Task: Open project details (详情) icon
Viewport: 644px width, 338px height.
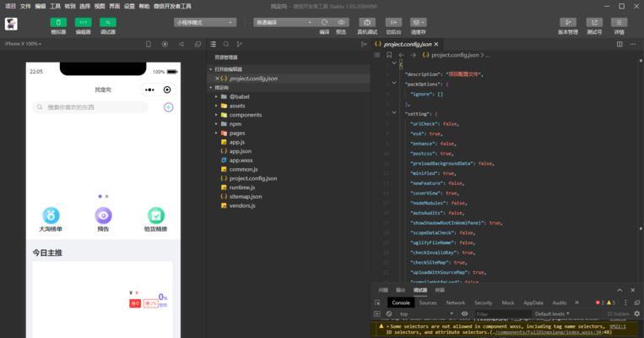Action: point(619,22)
